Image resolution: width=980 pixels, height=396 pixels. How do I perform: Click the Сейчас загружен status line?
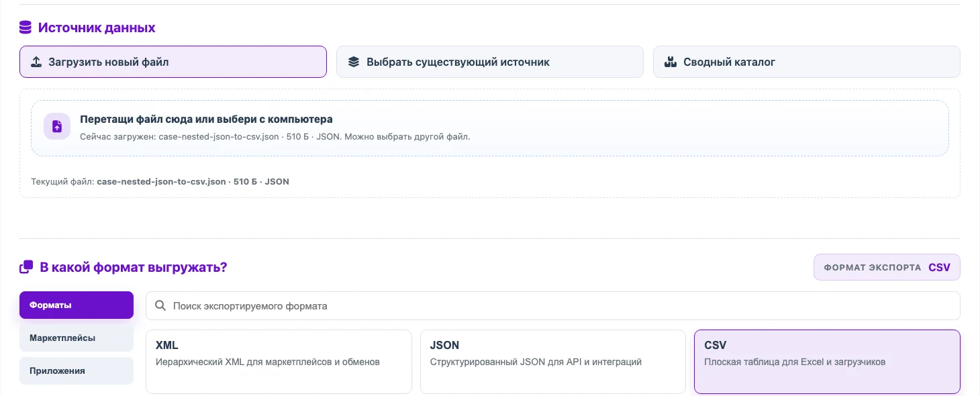[x=275, y=136]
